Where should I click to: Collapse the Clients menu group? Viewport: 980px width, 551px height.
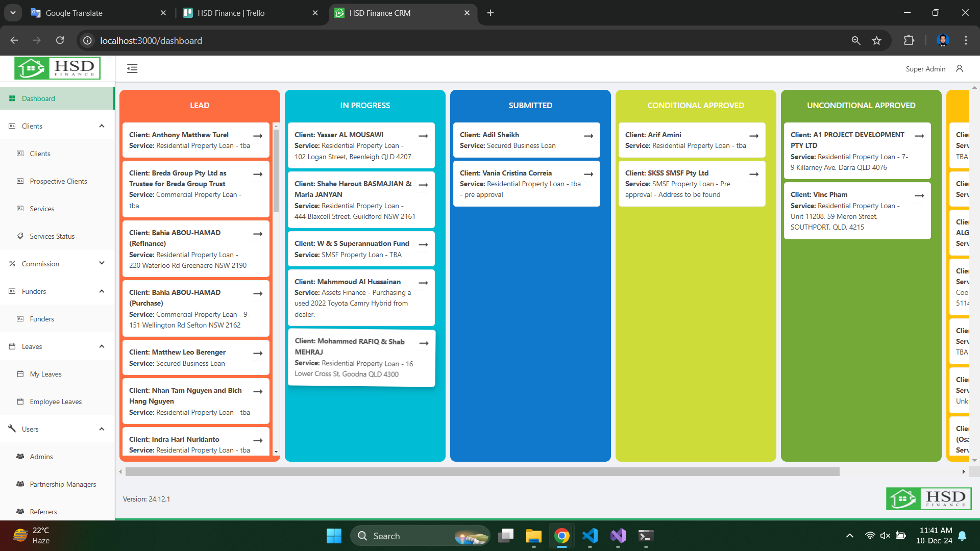pyautogui.click(x=102, y=126)
